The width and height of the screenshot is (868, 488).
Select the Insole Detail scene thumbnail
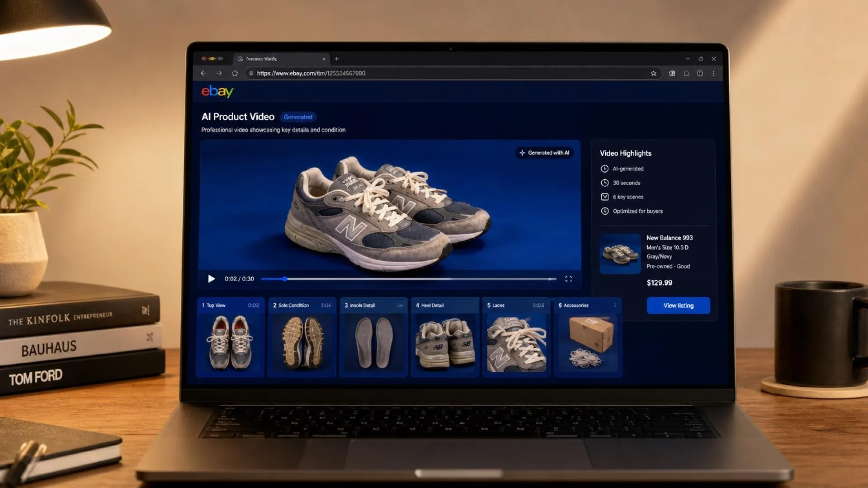373,337
